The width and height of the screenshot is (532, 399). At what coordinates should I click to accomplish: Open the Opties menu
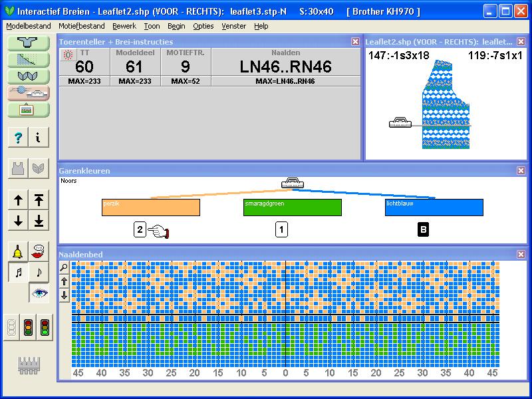[203, 26]
